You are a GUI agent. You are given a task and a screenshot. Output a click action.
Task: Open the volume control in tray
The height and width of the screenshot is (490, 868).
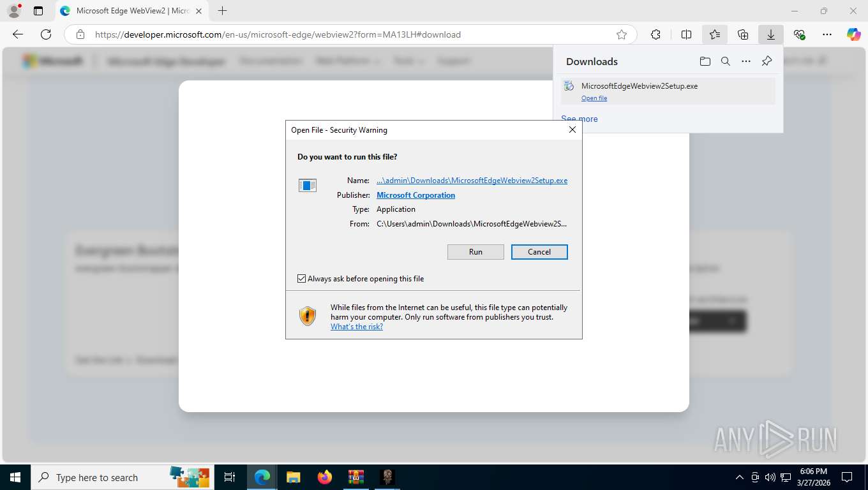[x=769, y=477]
